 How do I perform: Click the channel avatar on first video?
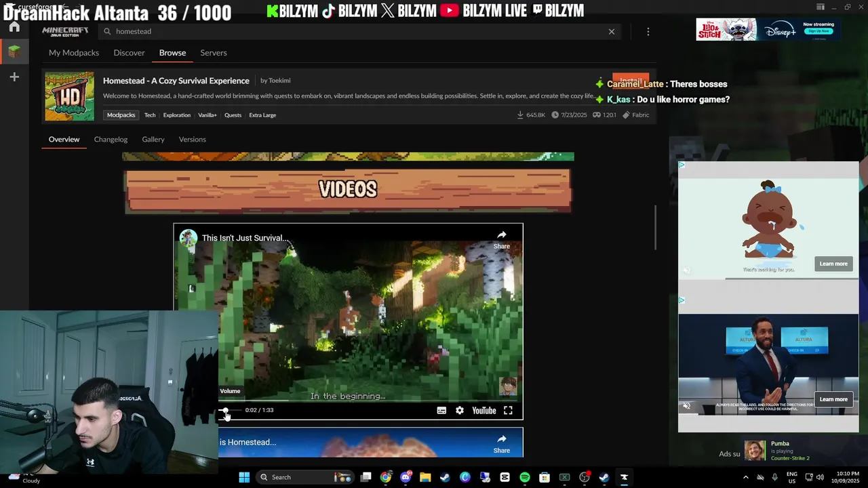189,238
